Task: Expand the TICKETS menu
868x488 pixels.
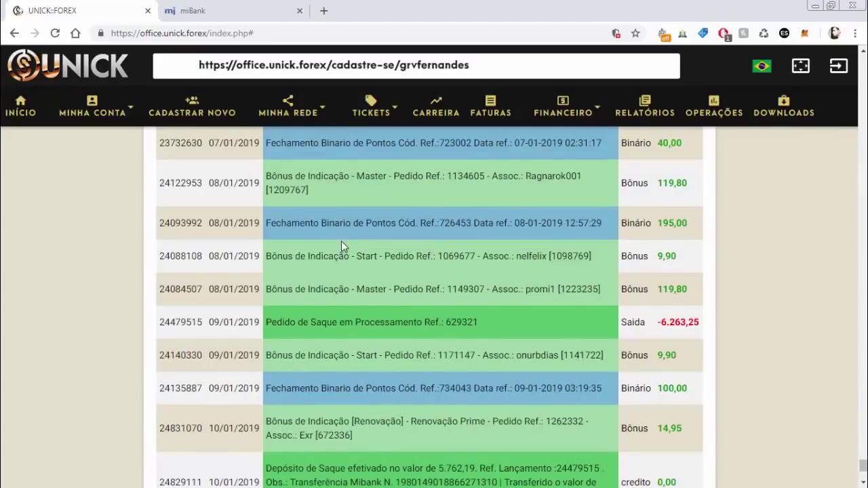Action: 374,106
